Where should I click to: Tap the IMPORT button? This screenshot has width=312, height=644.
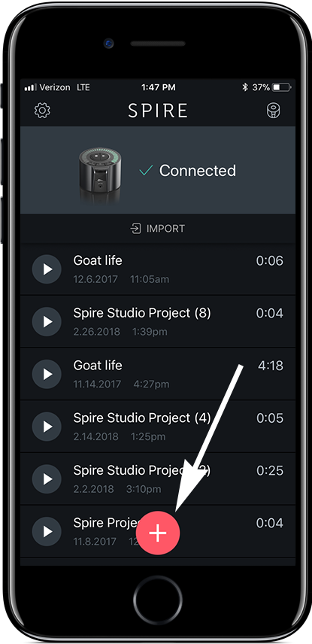(x=158, y=229)
